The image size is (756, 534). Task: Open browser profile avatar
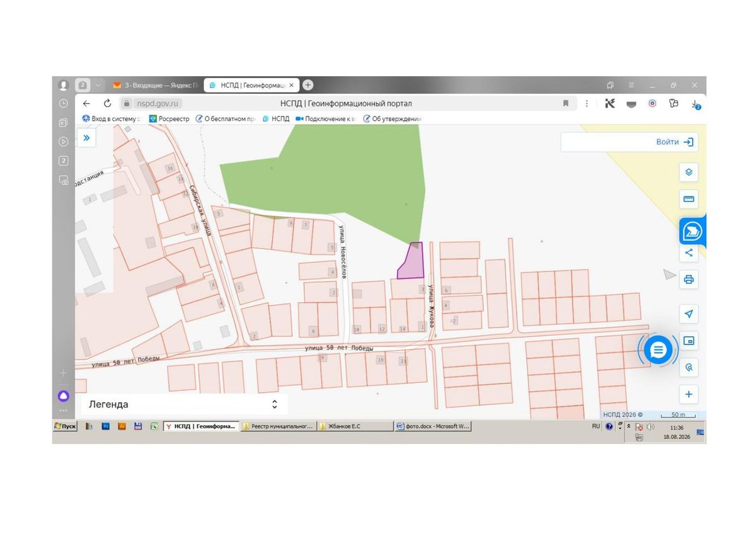coord(63,85)
